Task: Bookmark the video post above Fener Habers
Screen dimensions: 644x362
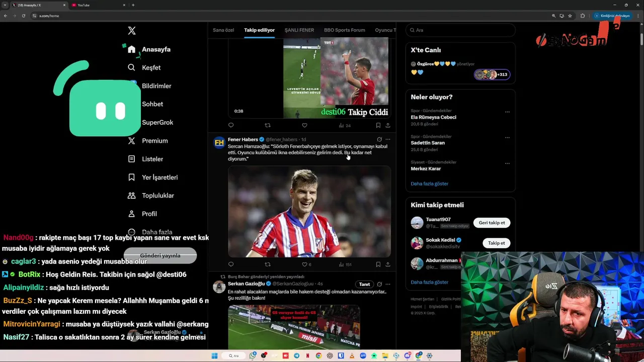Action: coord(378,125)
